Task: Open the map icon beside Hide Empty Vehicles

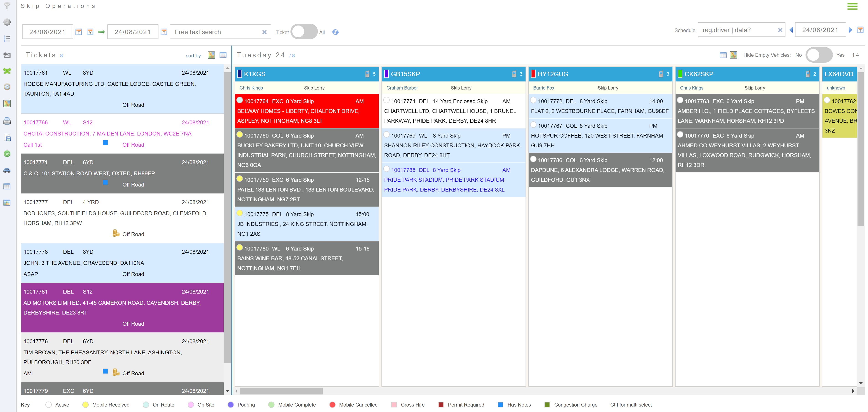Action: 733,55
